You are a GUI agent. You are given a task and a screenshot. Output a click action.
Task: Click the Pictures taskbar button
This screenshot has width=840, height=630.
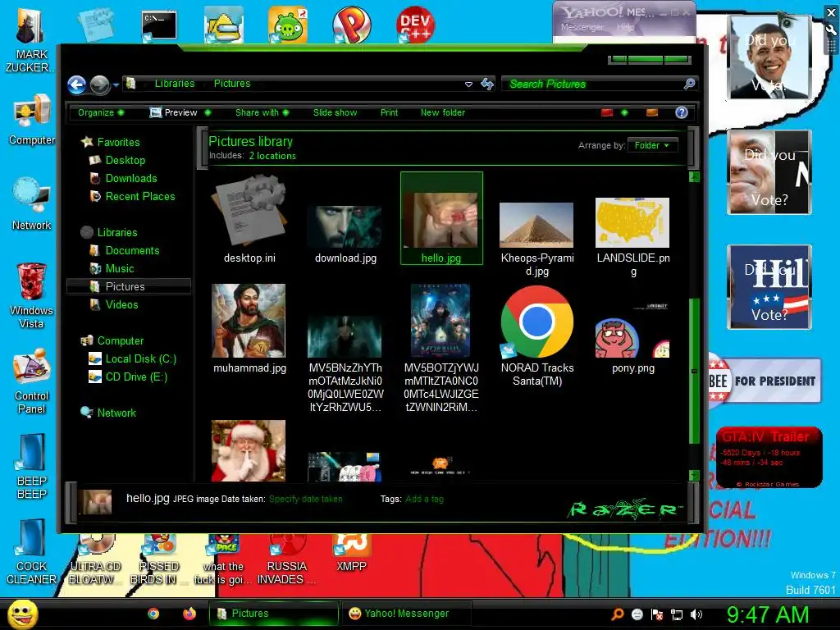click(273, 614)
